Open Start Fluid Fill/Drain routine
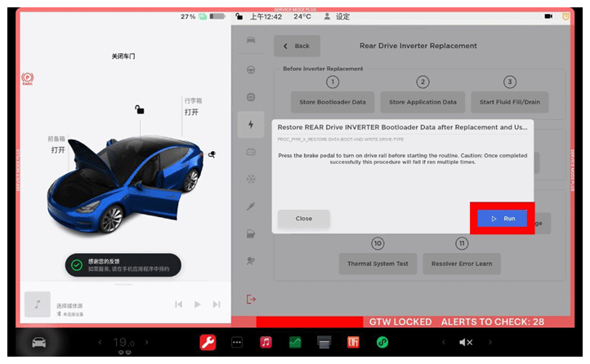The height and width of the screenshot is (364, 590). tap(509, 102)
